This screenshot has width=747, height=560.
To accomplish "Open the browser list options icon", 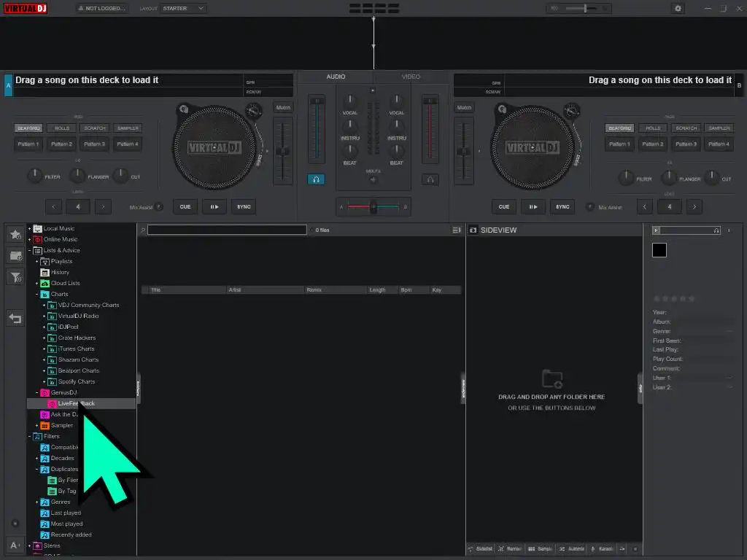I will pyautogui.click(x=457, y=230).
